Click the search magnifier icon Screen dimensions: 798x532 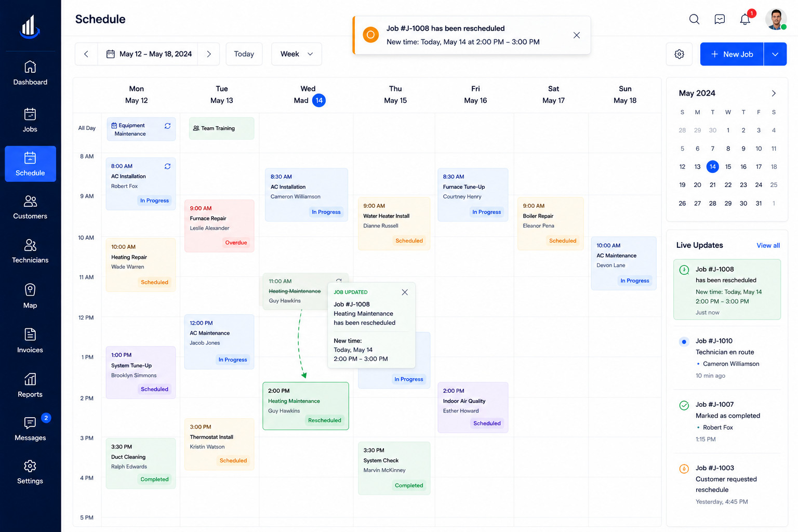694,19
